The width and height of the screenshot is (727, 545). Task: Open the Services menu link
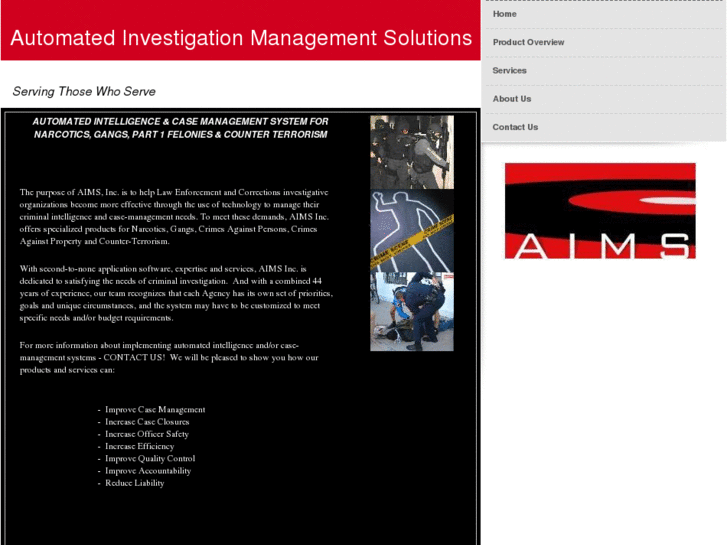509,71
